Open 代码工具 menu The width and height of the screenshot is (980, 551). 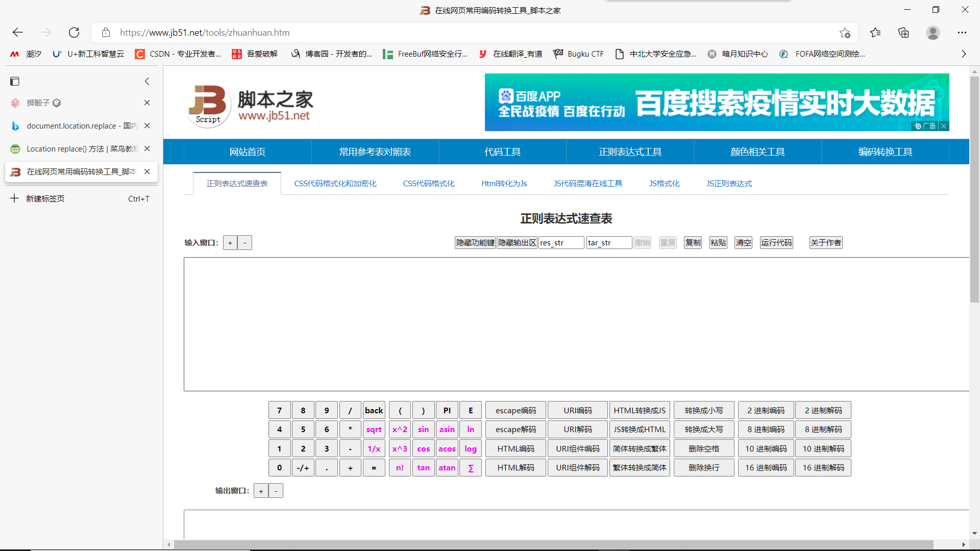click(503, 152)
